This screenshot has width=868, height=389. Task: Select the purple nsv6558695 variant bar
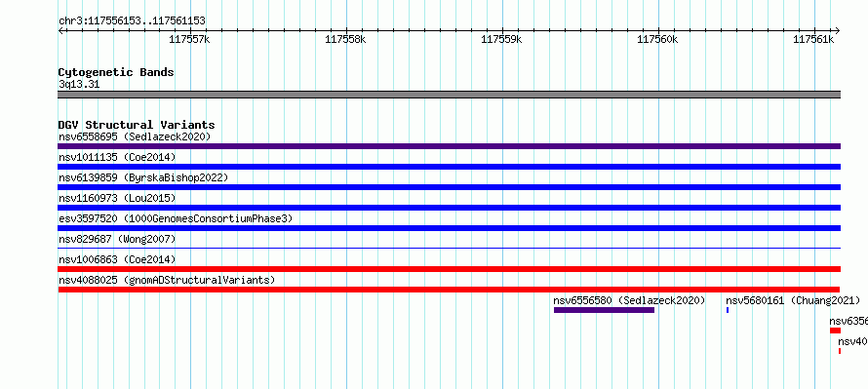[449, 146]
